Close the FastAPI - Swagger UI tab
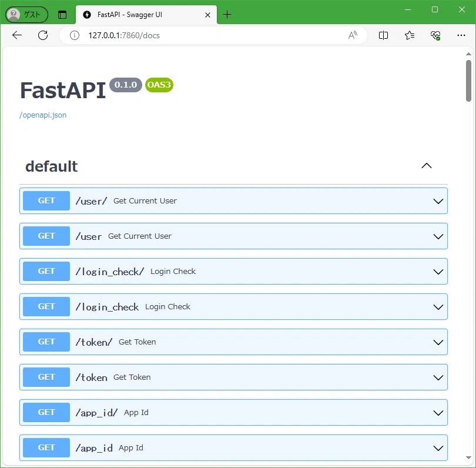 click(x=207, y=15)
